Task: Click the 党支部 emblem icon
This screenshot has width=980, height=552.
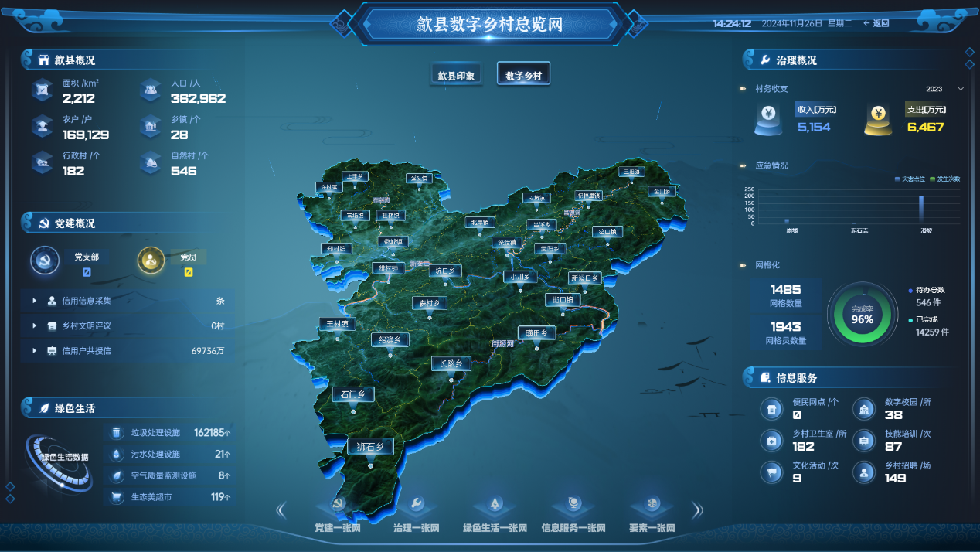Action: (x=45, y=261)
